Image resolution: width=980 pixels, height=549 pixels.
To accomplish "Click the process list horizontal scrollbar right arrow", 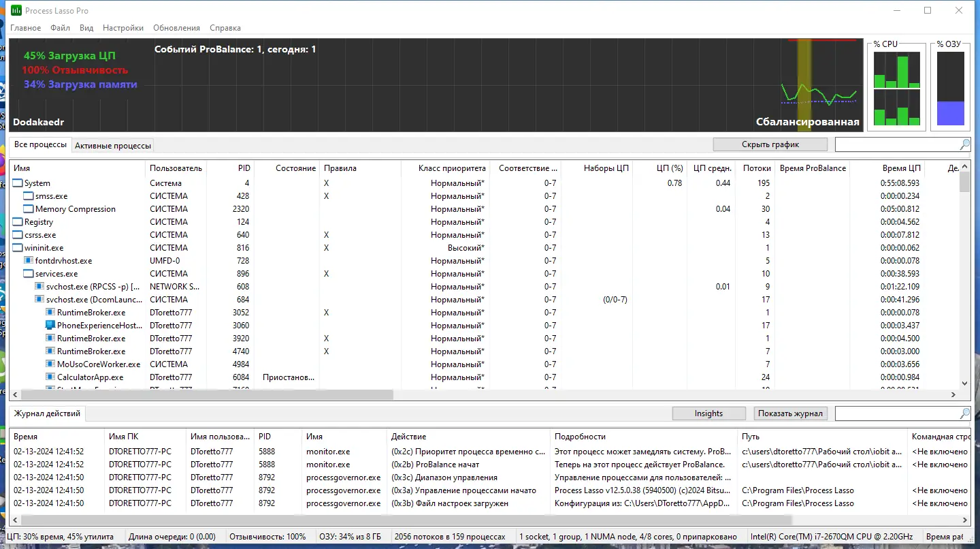I will click(953, 394).
